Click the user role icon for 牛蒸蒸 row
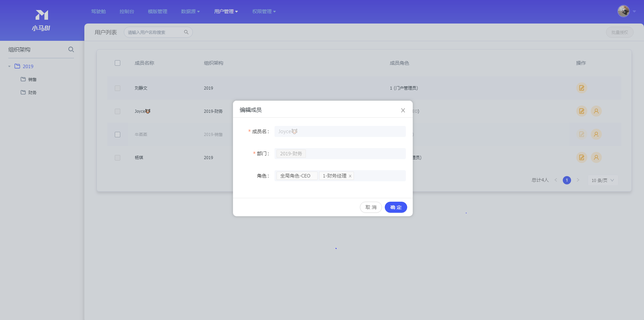The width and height of the screenshot is (644, 320). (x=596, y=134)
